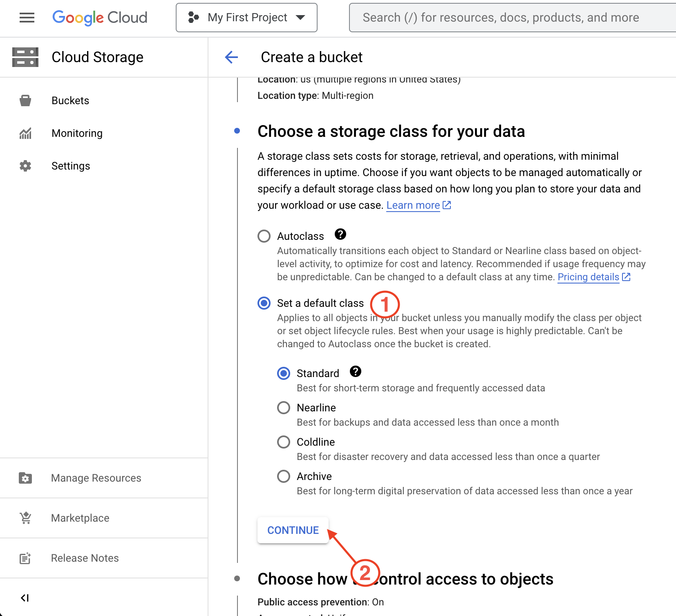Image resolution: width=676 pixels, height=616 pixels.
Task: Select the Set a default class option
Action: pyautogui.click(x=264, y=303)
